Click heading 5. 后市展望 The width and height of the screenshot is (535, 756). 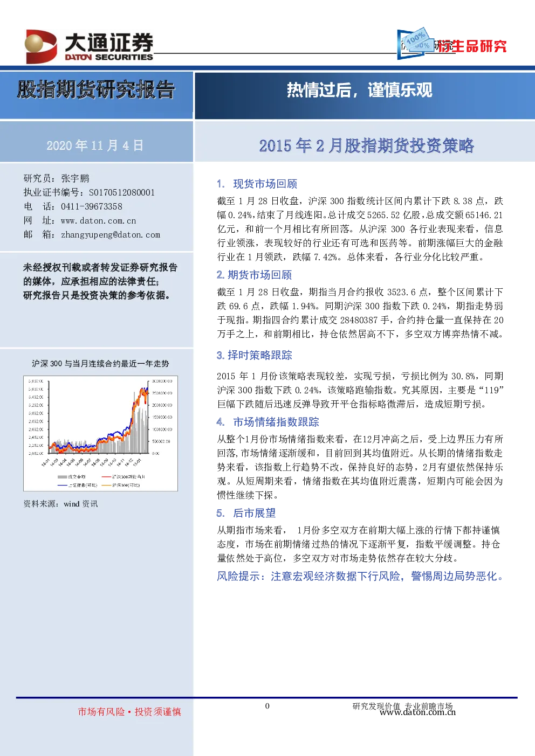coord(246,513)
